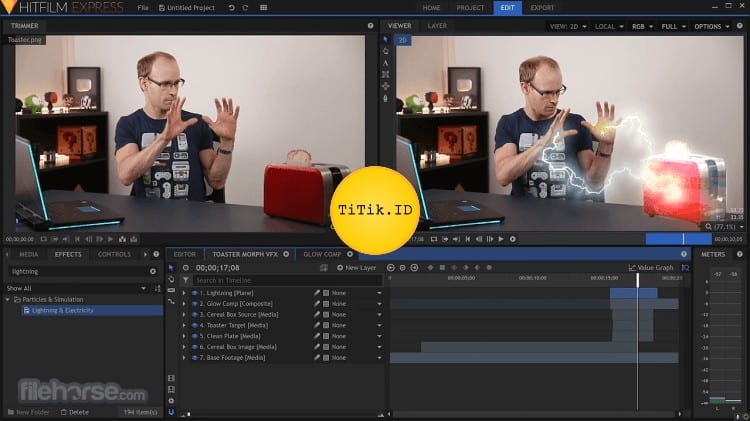Hide the Glow Comp [Composite] layer

pos(195,304)
